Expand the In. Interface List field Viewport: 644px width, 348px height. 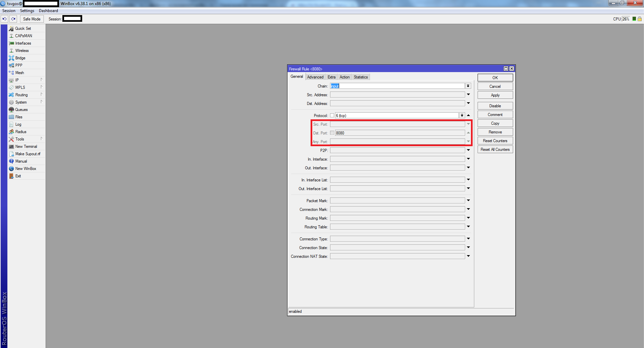click(468, 180)
